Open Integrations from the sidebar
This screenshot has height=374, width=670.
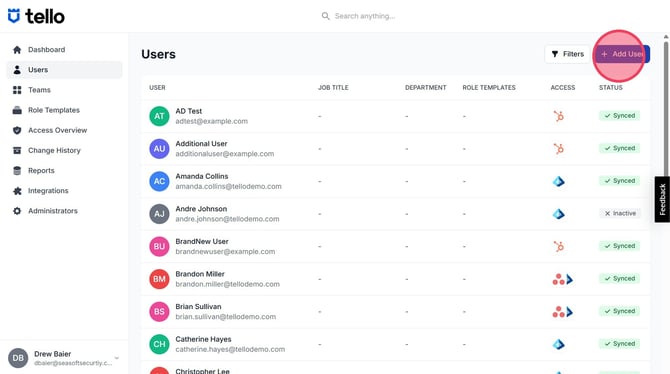coord(64,190)
